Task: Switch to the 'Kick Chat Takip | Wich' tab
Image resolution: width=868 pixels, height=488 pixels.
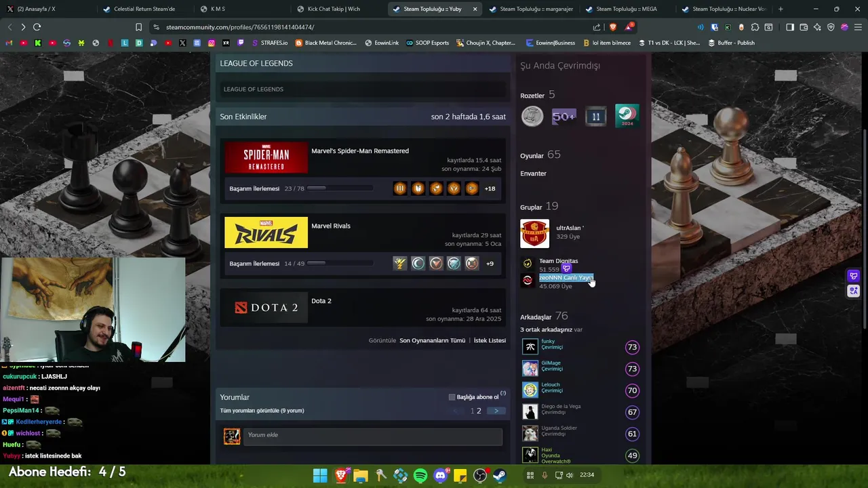Action: (334, 9)
